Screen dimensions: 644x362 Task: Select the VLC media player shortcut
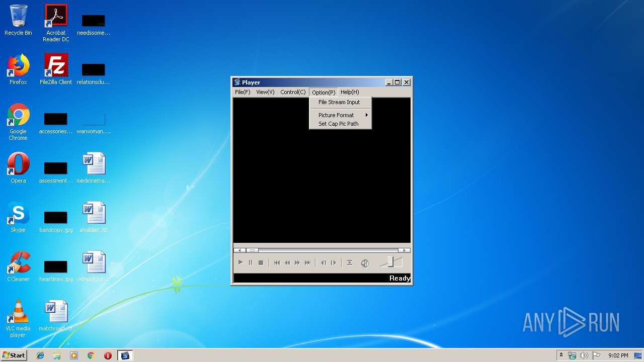pyautogui.click(x=18, y=319)
